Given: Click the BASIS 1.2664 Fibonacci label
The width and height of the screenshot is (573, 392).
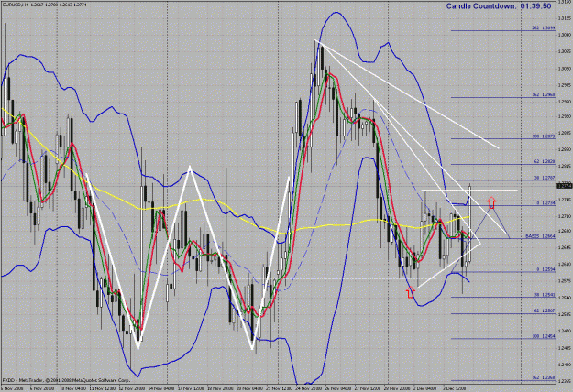Looking at the screenshot, I should [x=541, y=236].
